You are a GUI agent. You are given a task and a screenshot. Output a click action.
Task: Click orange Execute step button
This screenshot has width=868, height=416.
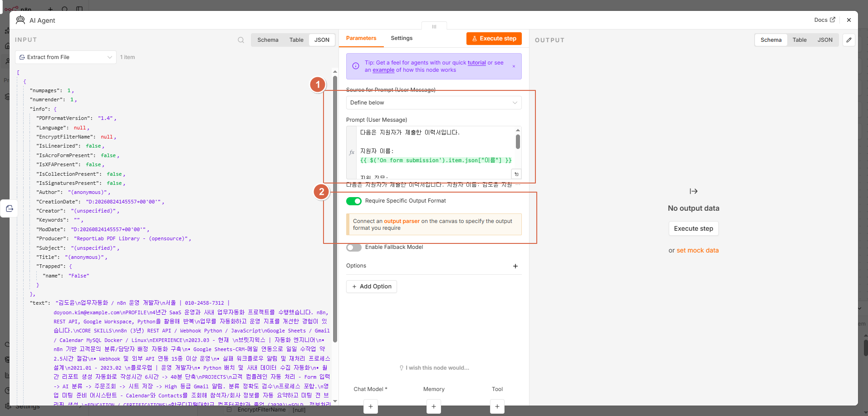494,39
